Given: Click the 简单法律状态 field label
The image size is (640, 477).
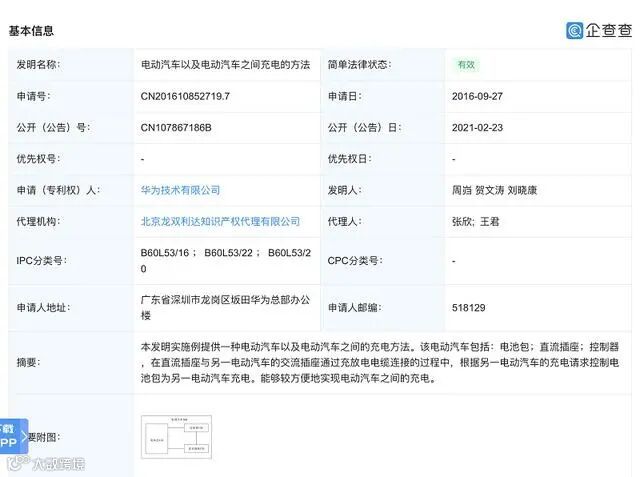Looking at the screenshot, I should [359, 64].
